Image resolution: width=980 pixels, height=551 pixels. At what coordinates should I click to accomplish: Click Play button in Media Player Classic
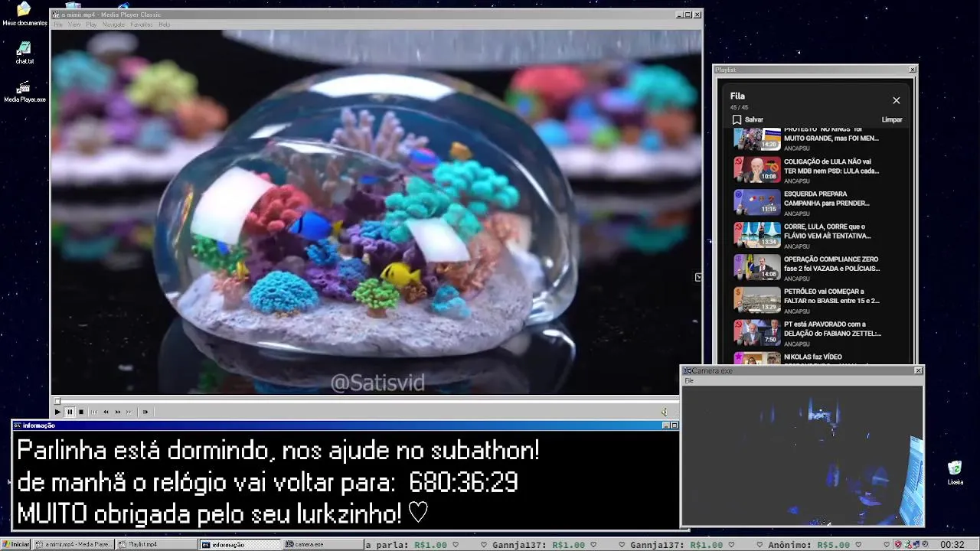click(x=57, y=412)
